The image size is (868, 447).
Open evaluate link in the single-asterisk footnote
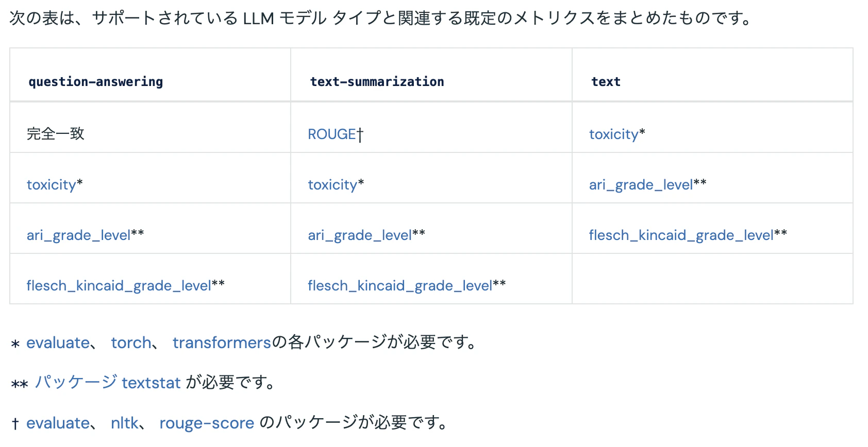tap(58, 342)
